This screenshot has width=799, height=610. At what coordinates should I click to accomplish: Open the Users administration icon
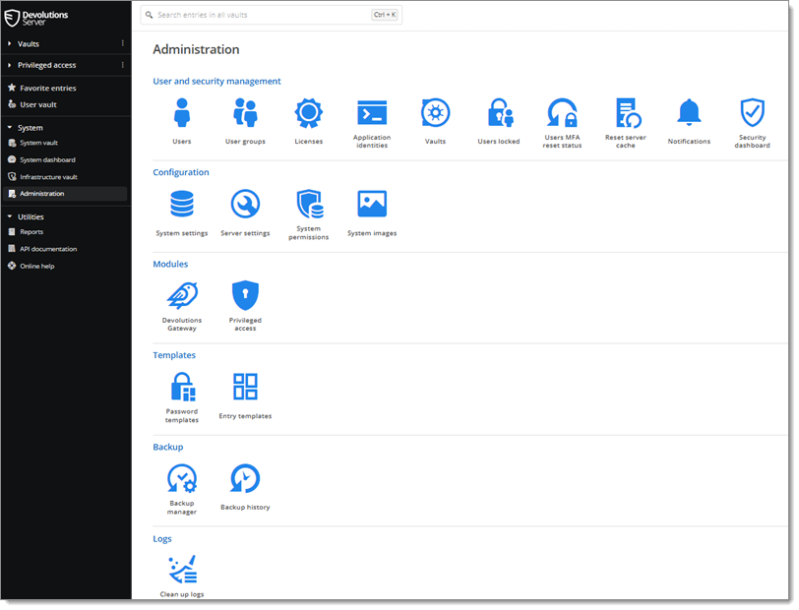tap(182, 113)
